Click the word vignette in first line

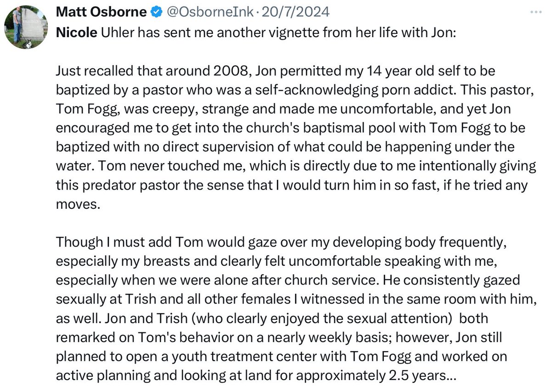[x=302, y=34]
